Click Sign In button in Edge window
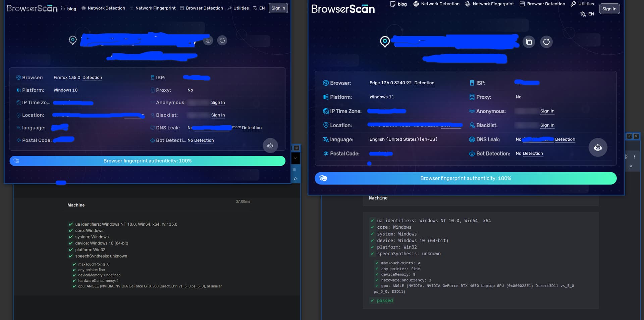 click(609, 9)
